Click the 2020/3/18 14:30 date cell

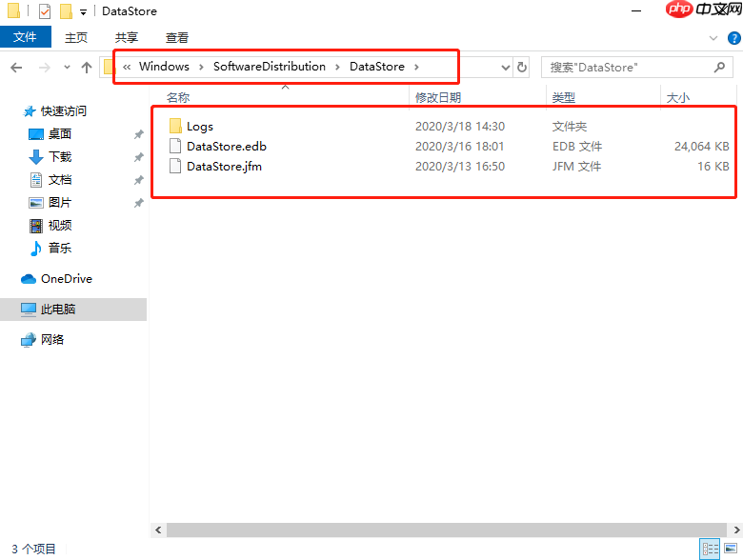[460, 127]
